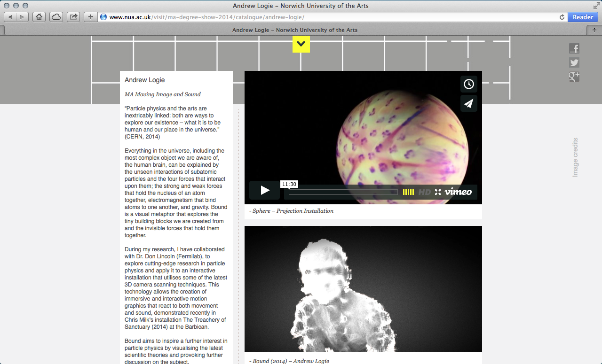Viewport: 602px width, 364px height.
Task: Enter fullscreen mode in video player
Action: (x=438, y=192)
